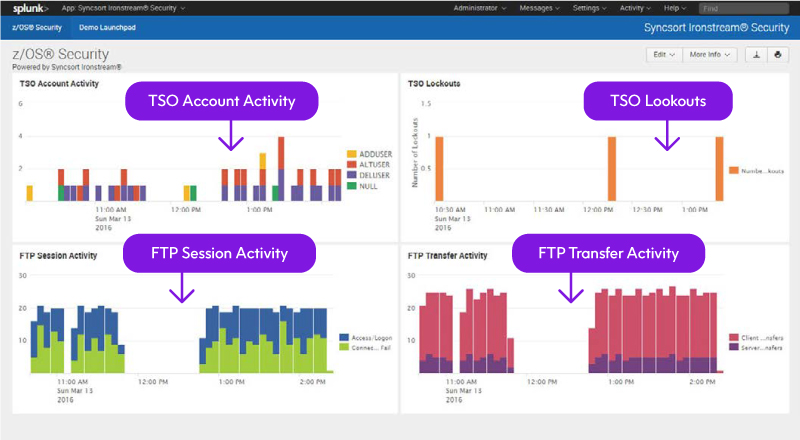Open the Settings menu
Image resolution: width=800 pixels, height=440 pixels.
point(589,8)
